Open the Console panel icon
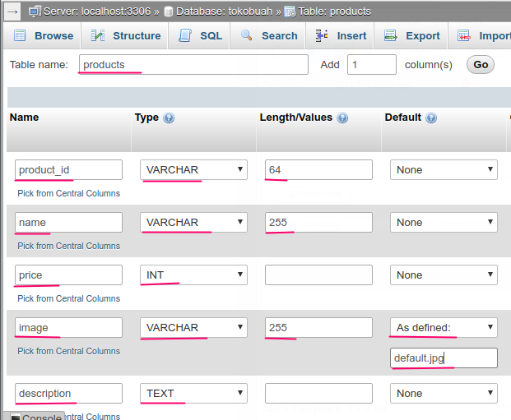Viewport: 511px width, 420px height. point(16,418)
